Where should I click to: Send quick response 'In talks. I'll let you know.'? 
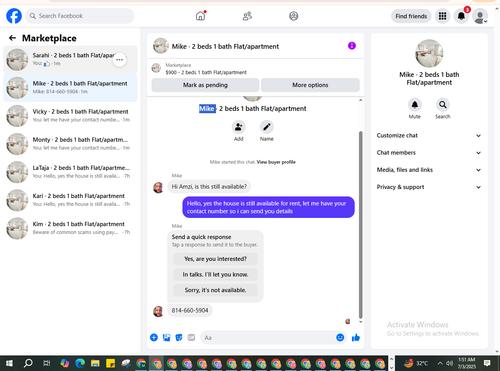coord(215,274)
